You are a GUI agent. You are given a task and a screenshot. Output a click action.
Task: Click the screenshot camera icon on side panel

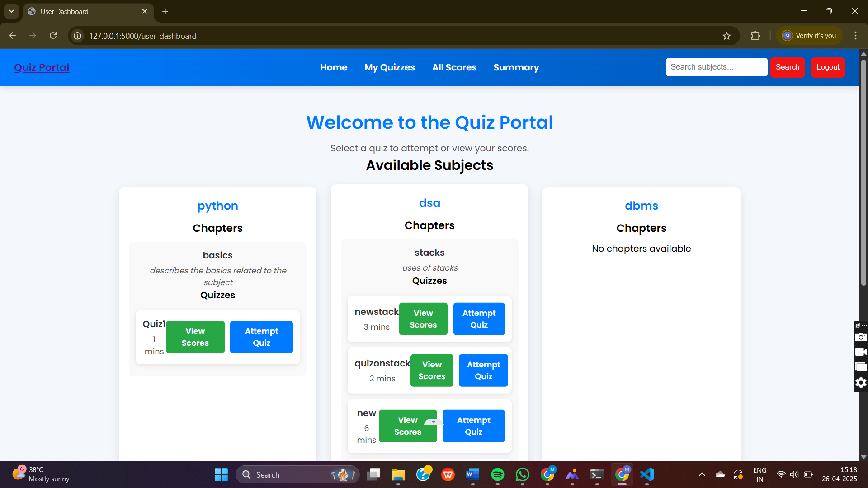(861, 337)
